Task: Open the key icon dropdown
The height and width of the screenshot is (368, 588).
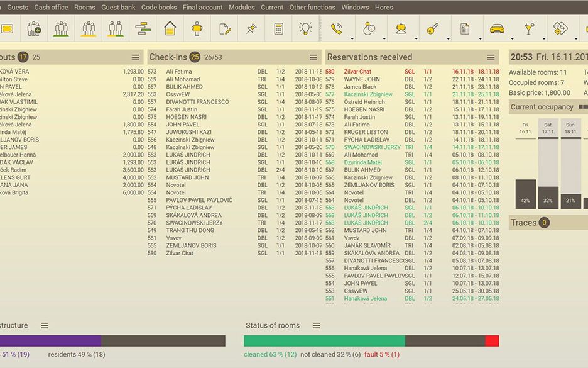Action: point(448,38)
